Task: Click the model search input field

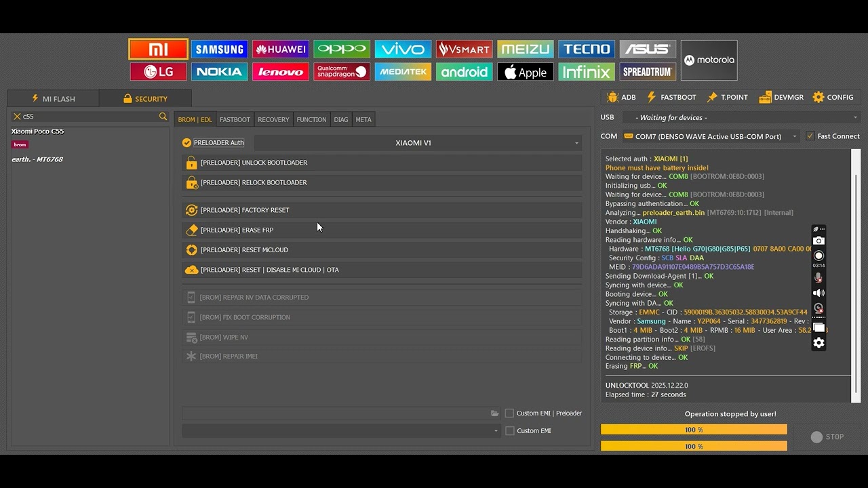Action: [90, 117]
